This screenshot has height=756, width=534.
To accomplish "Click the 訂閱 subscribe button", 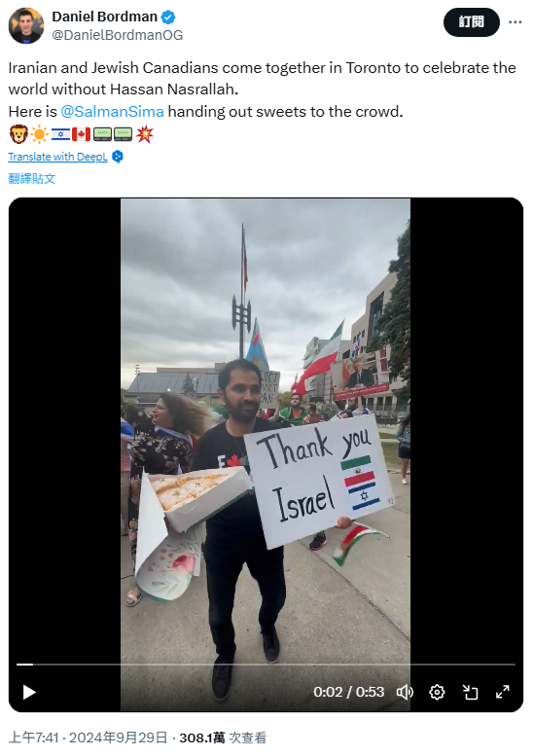I will [472, 22].
